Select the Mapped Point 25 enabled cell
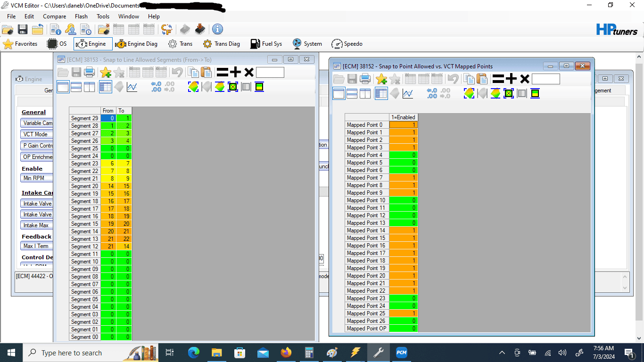 404,313
